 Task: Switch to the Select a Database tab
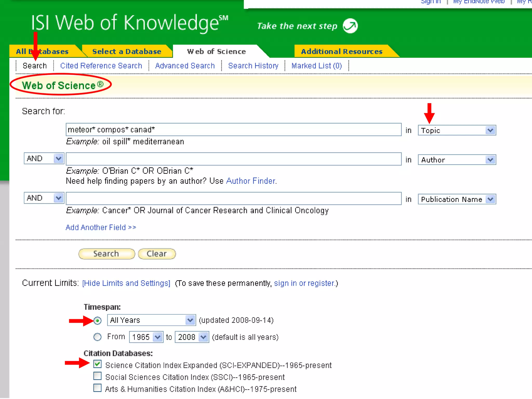[127, 51]
